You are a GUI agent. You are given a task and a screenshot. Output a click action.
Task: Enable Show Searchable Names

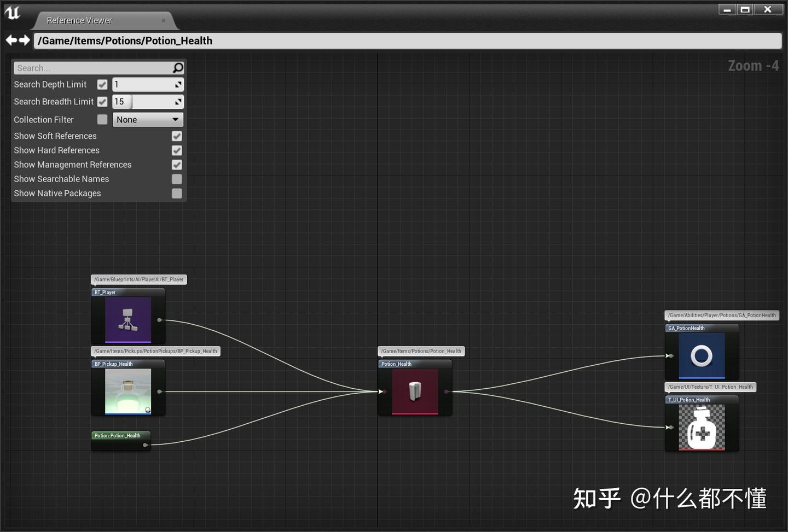pyautogui.click(x=176, y=179)
